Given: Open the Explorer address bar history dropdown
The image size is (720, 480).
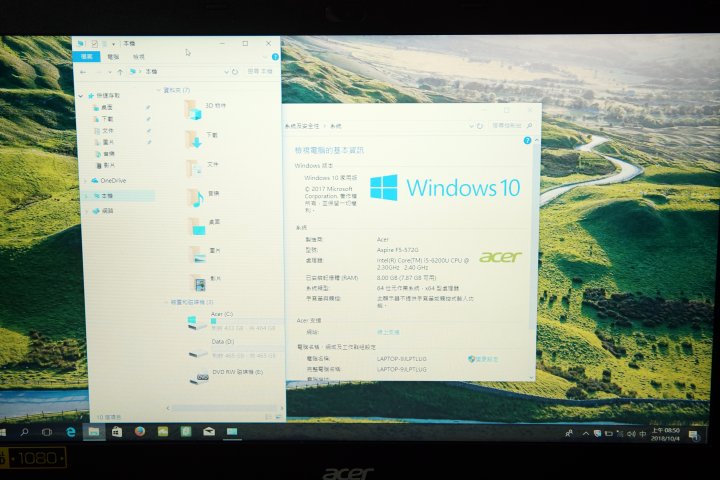Looking at the screenshot, I should coord(226,72).
